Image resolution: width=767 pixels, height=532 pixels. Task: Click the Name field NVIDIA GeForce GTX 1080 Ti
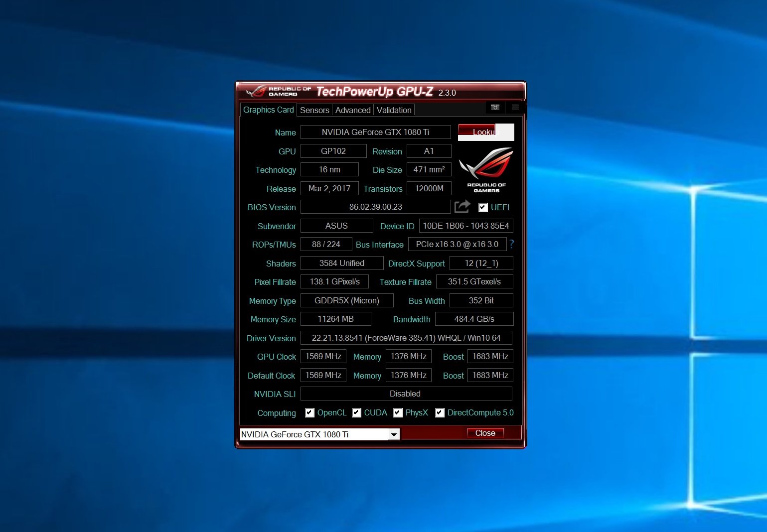(x=376, y=132)
